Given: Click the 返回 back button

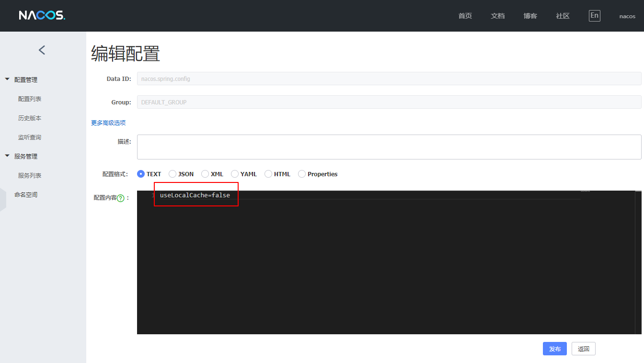Looking at the screenshot, I should pos(584,349).
